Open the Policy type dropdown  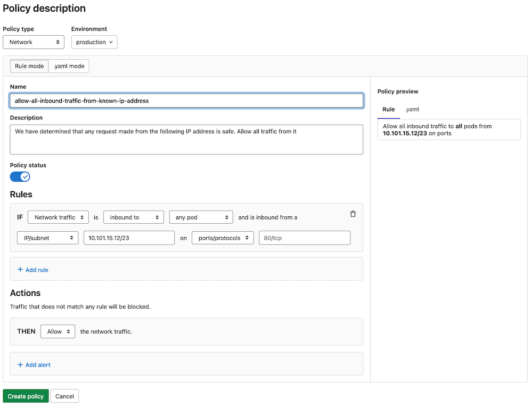click(x=34, y=42)
